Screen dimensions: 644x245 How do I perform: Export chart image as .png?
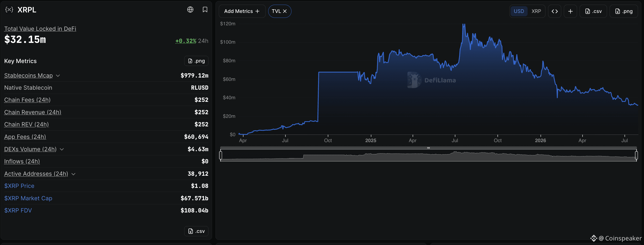coord(624,11)
